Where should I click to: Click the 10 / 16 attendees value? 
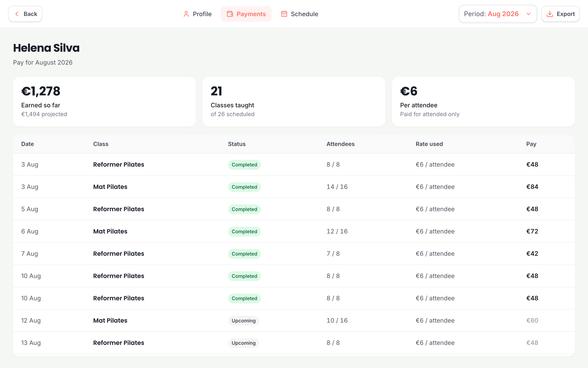pyautogui.click(x=337, y=320)
